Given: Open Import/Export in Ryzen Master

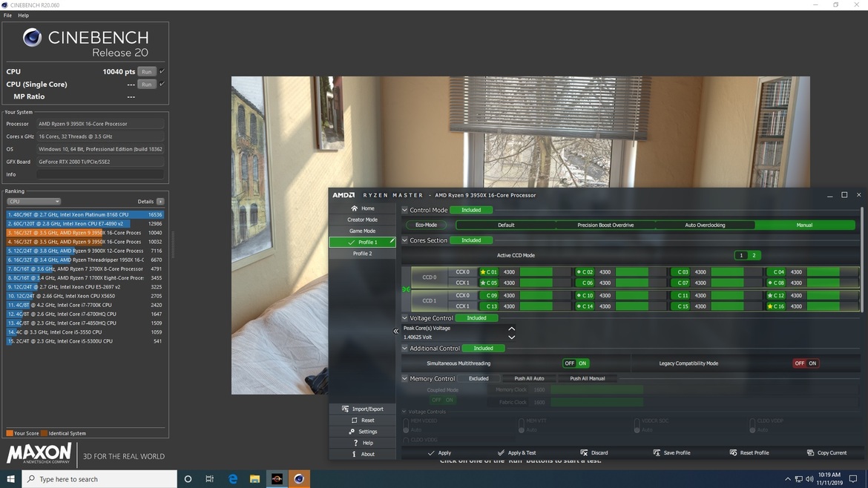Looking at the screenshot, I should pyautogui.click(x=363, y=409).
